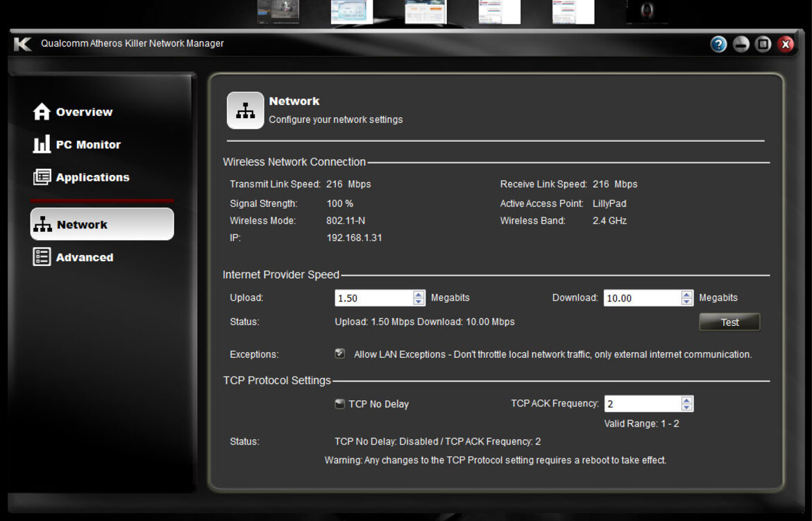Click the Killer K logo in title bar

(x=23, y=44)
